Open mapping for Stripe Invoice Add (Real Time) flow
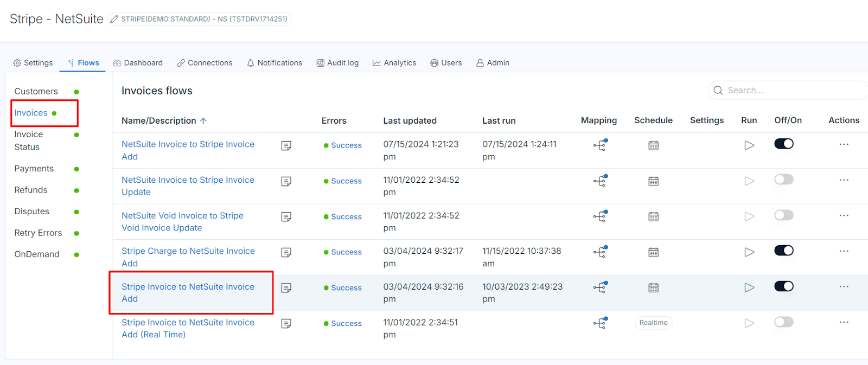868x365 pixels. coord(600,323)
